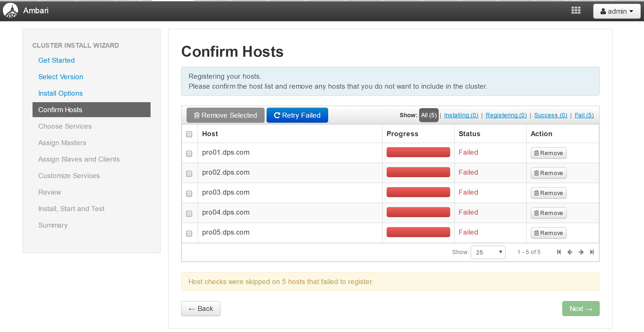The image size is (644, 332).
Task: Click host name pro03.dps.com
Action: [226, 192]
